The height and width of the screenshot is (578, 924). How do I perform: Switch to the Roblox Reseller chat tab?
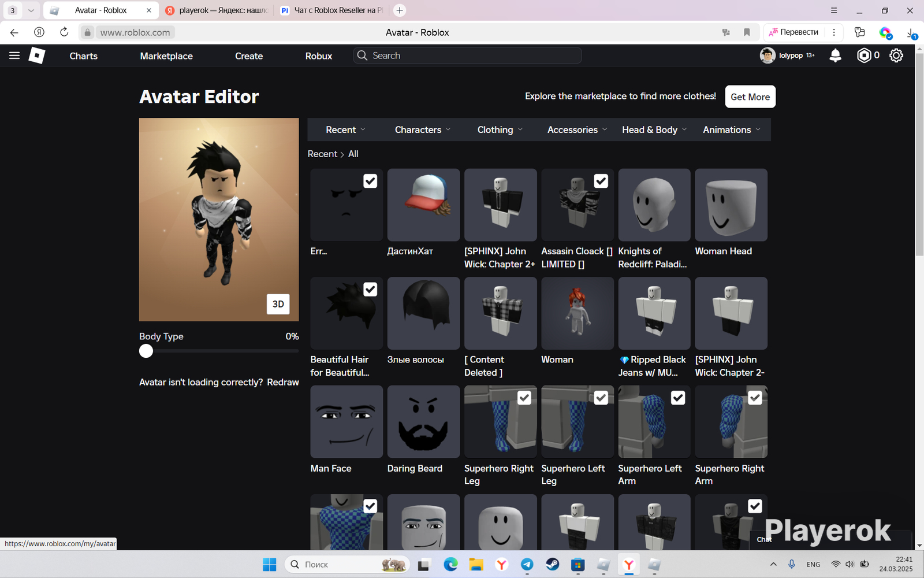point(332,10)
